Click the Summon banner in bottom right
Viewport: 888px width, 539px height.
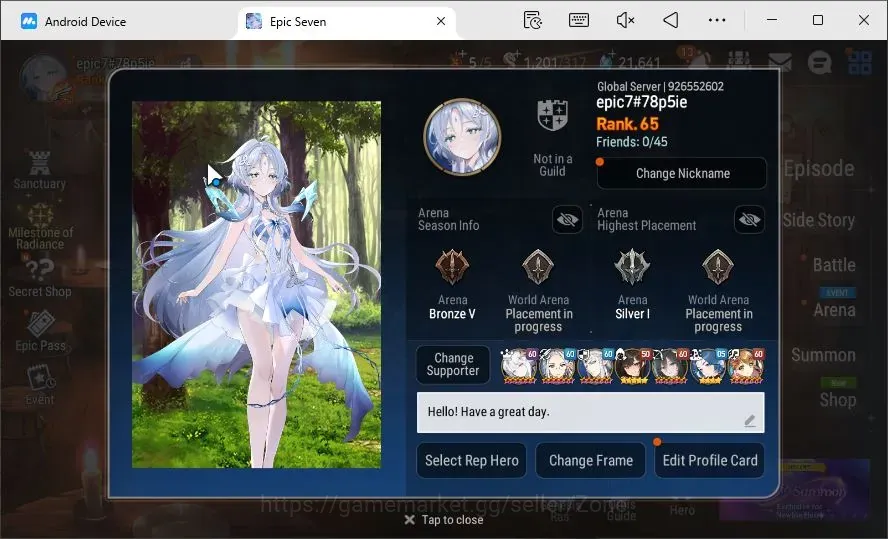(x=795, y=490)
